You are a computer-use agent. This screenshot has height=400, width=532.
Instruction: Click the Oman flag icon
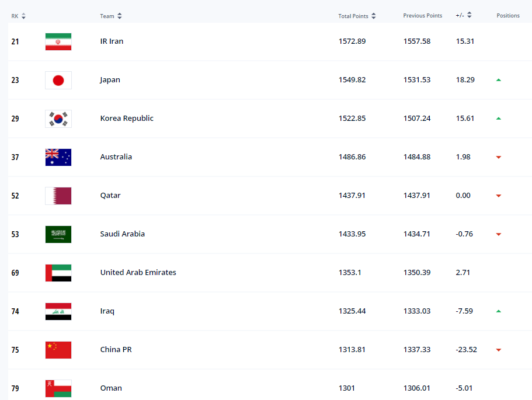point(58,388)
